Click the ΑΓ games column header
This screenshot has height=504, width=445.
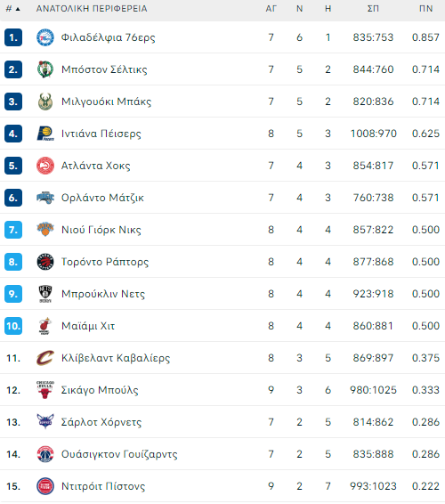pyautogui.click(x=271, y=9)
